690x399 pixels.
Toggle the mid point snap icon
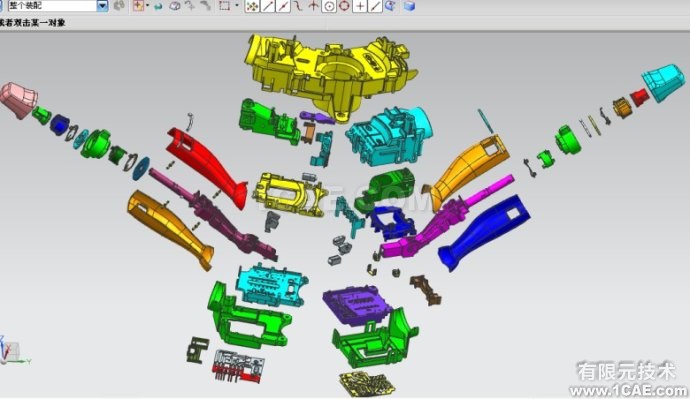pos(283,6)
